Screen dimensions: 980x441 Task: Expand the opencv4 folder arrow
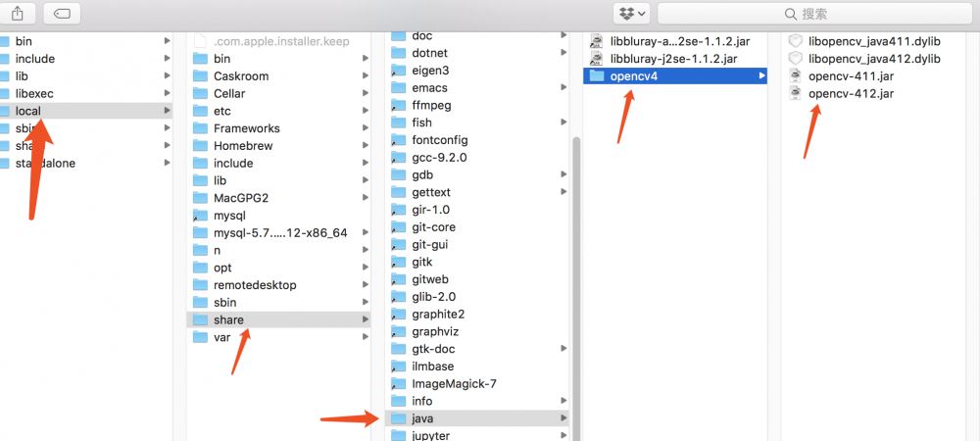tap(761, 76)
